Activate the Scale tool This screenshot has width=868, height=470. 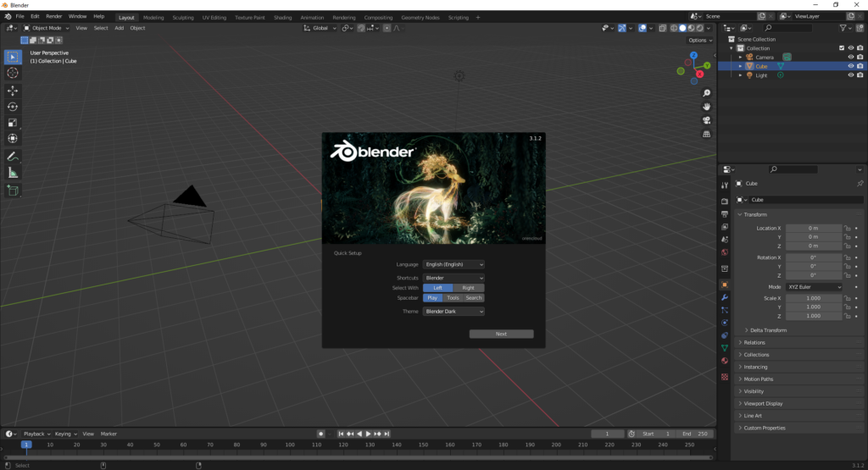[x=12, y=123]
